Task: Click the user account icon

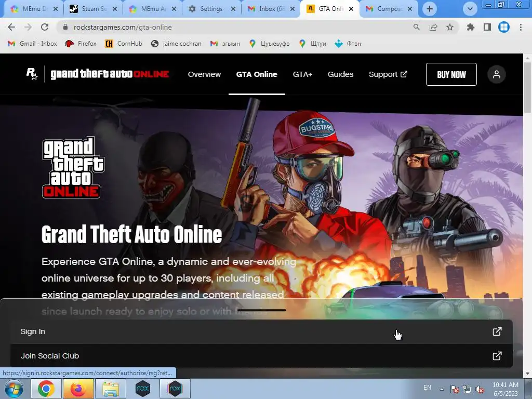Action: tap(496, 74)
